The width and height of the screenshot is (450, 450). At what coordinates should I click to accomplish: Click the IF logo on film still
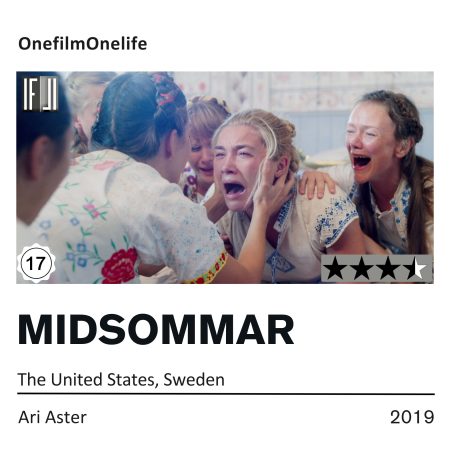40,94
